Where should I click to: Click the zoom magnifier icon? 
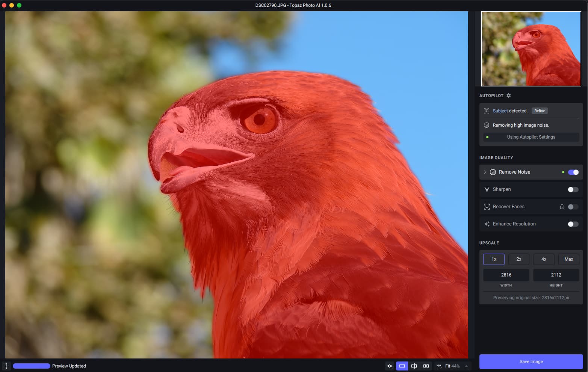coord(439,366)
